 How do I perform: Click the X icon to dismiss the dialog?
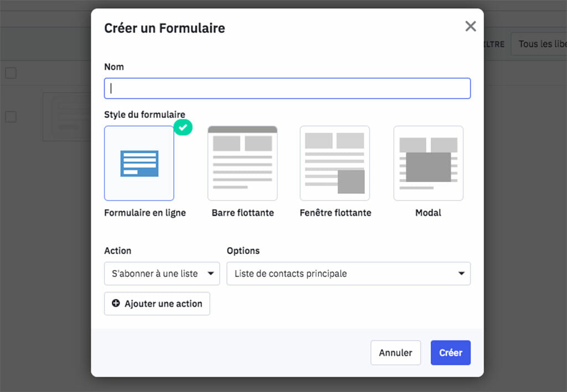click(470, 26)
